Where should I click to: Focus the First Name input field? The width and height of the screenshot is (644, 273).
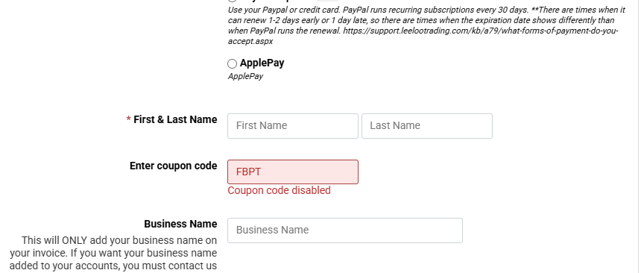293,126
